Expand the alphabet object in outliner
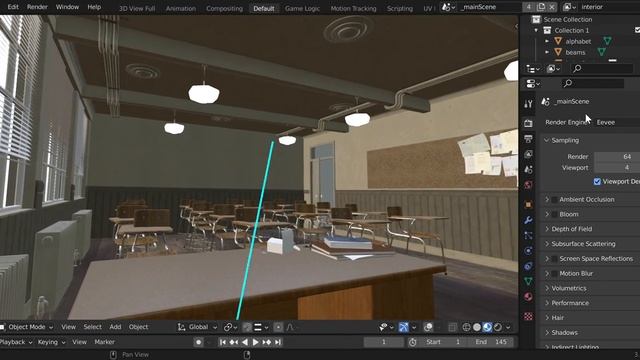 [x=547, y=41]
